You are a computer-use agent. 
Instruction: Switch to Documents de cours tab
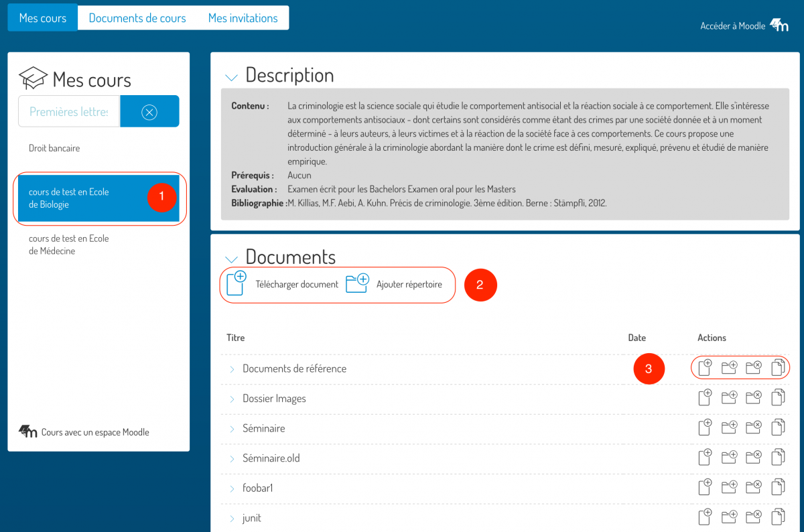coord(137,18)
